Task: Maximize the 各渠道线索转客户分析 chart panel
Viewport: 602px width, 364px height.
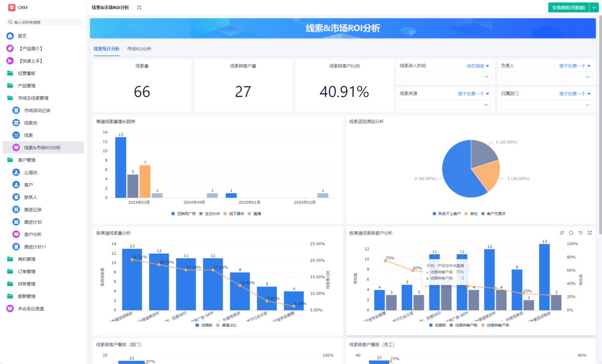Action: (589, 233)
